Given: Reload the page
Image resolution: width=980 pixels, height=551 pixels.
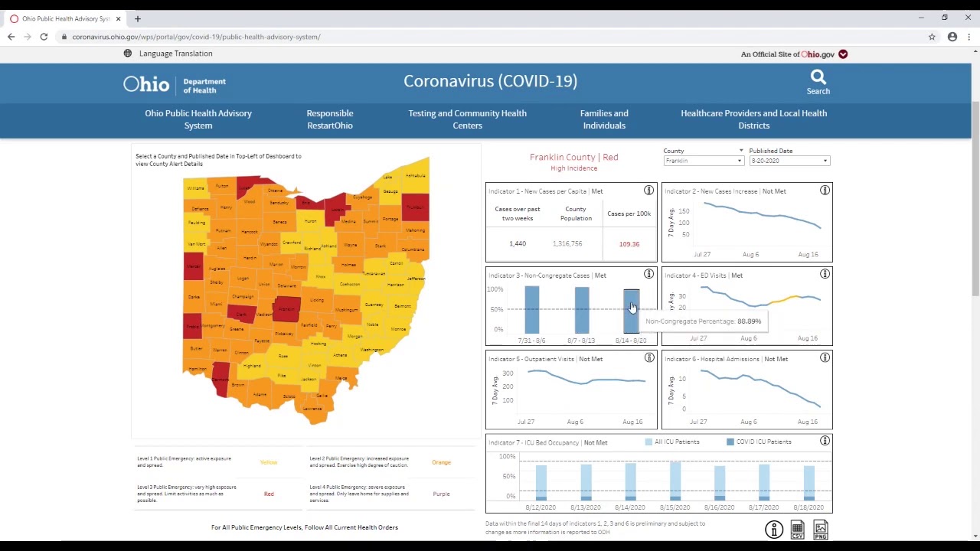Looking at the screenshot, I should (x=44, y=37).
